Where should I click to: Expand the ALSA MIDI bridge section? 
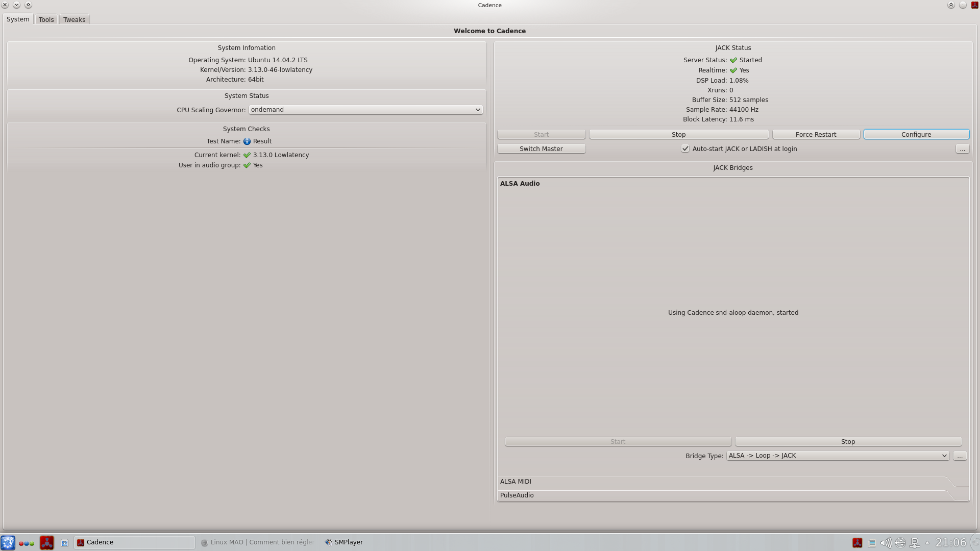(x=516, y=482)
